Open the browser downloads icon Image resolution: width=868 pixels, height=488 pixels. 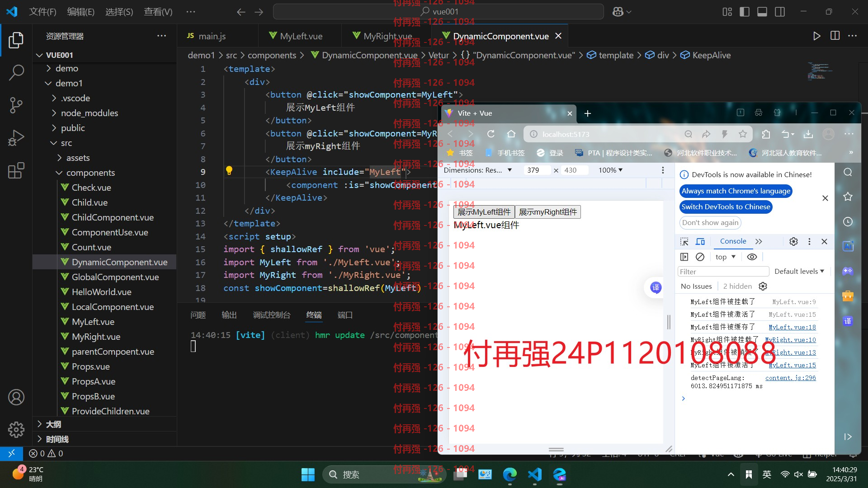[x=808, y=134]
